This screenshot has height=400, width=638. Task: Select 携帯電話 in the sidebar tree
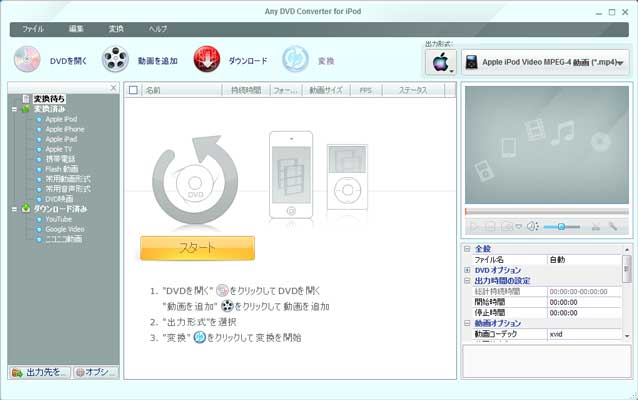(x=60, y=159)
